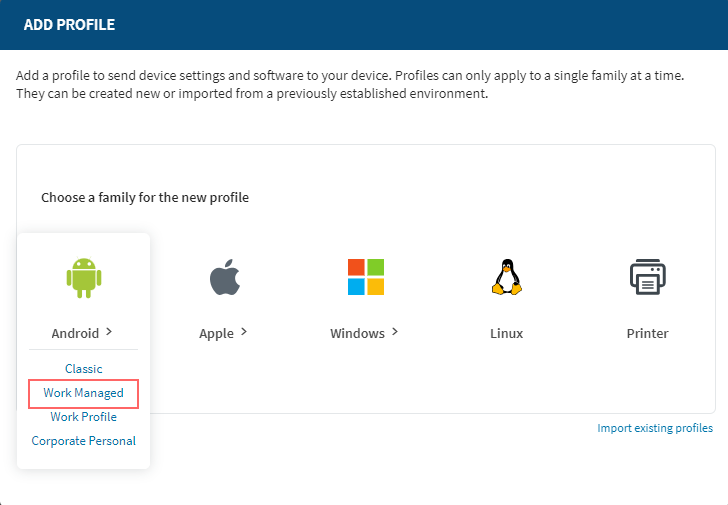Click the Apple family label
Screen dimensions: 728x505
(x=216, y=334)
